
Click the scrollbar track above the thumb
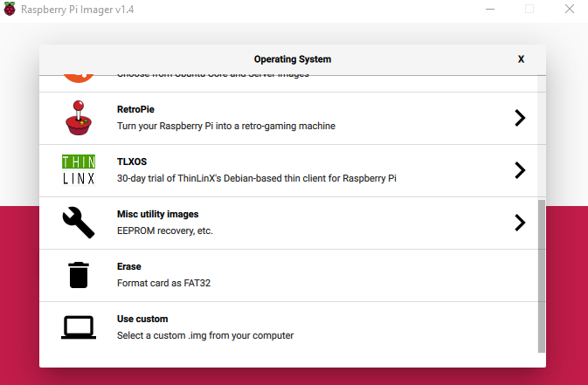coord(542,137)
